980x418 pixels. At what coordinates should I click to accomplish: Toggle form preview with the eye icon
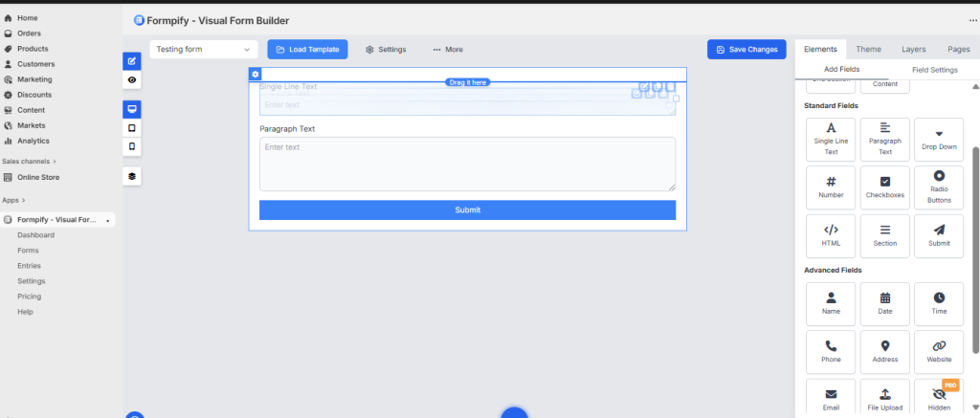(132, 80)
